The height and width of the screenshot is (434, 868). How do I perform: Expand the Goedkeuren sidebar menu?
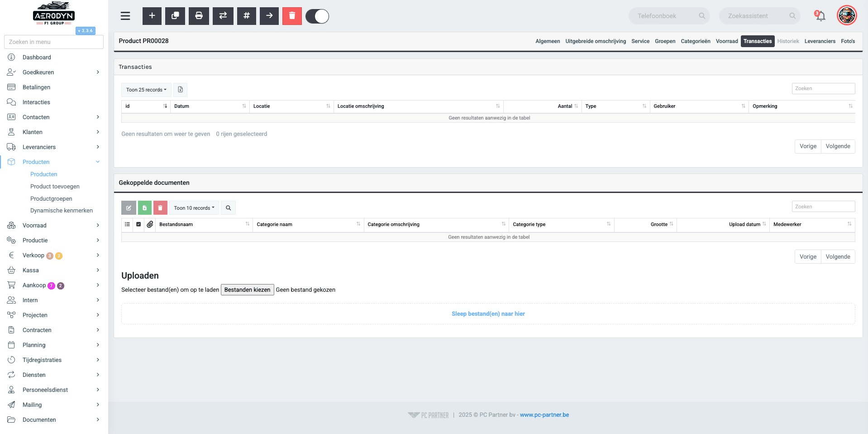point(53,72)
